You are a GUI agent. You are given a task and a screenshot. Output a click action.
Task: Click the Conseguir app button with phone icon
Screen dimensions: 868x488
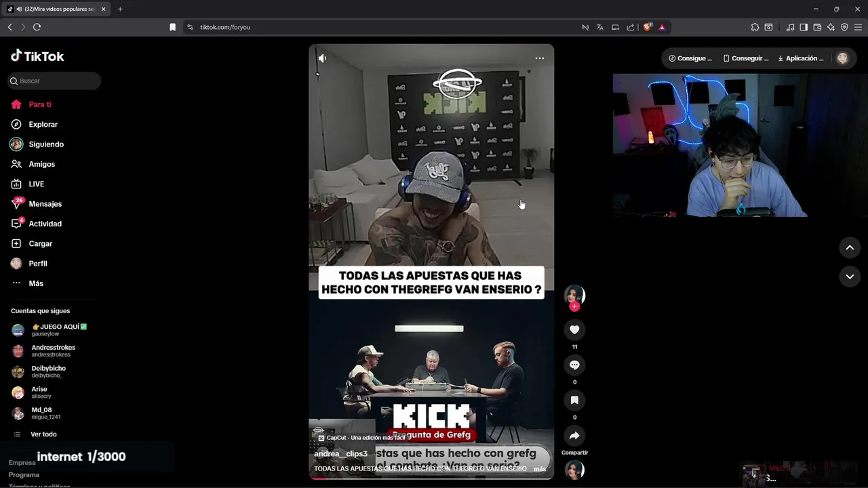tap(746, 58)
